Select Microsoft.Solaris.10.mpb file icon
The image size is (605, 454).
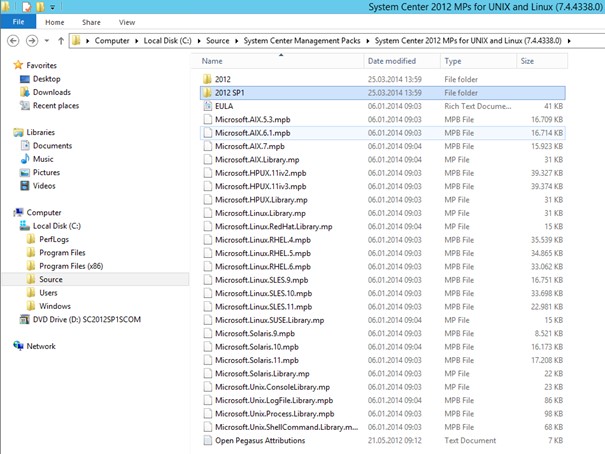coord(208,347)
